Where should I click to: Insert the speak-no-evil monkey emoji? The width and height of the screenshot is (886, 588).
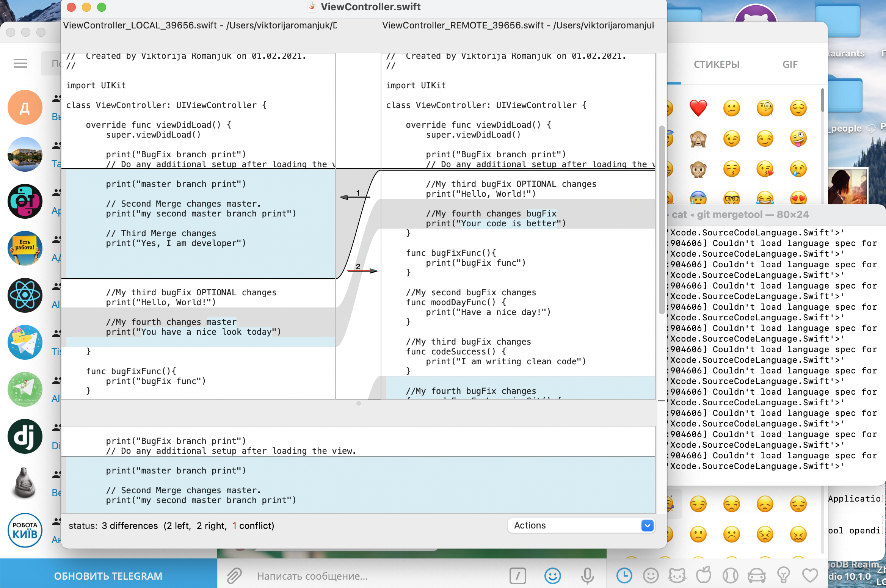click(698, 169)
